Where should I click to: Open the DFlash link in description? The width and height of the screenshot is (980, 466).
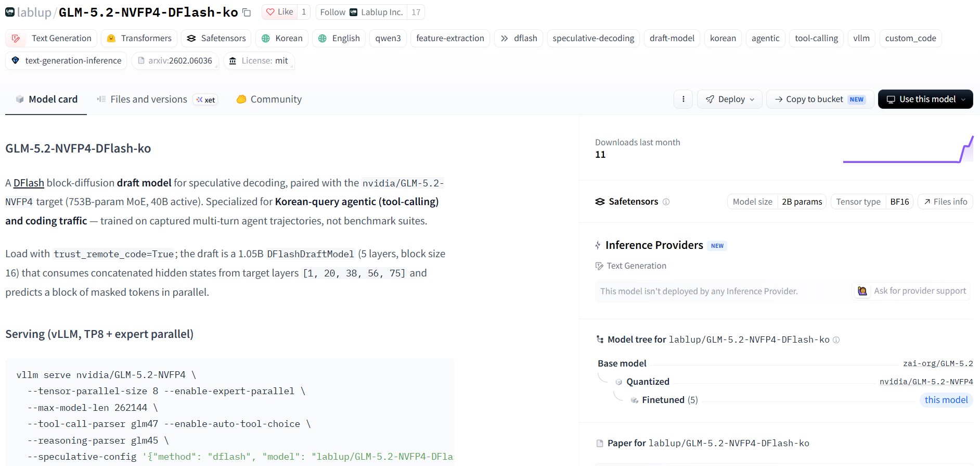tap(29, 183)
